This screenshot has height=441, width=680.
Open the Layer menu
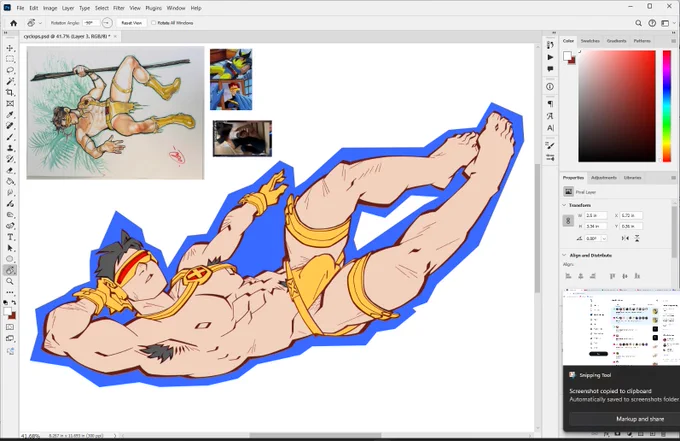(68, 8)
